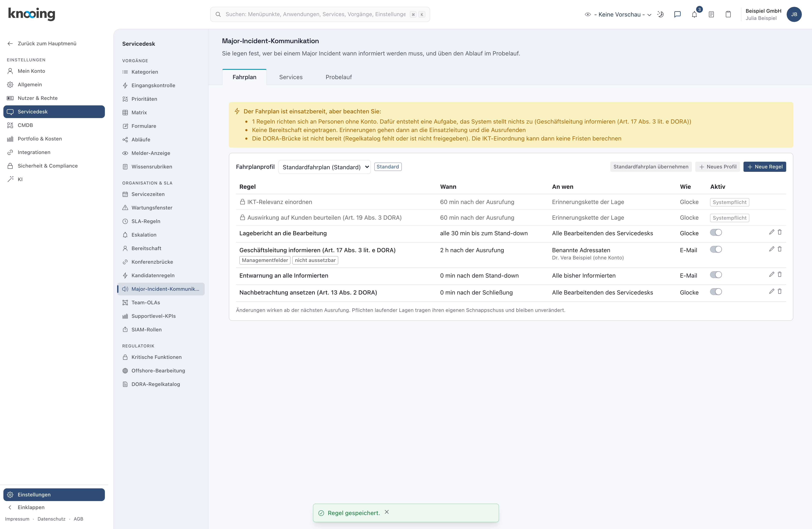
Task: Toggle active switch for Entwarnung an alle Informierten
Action: 716,275
